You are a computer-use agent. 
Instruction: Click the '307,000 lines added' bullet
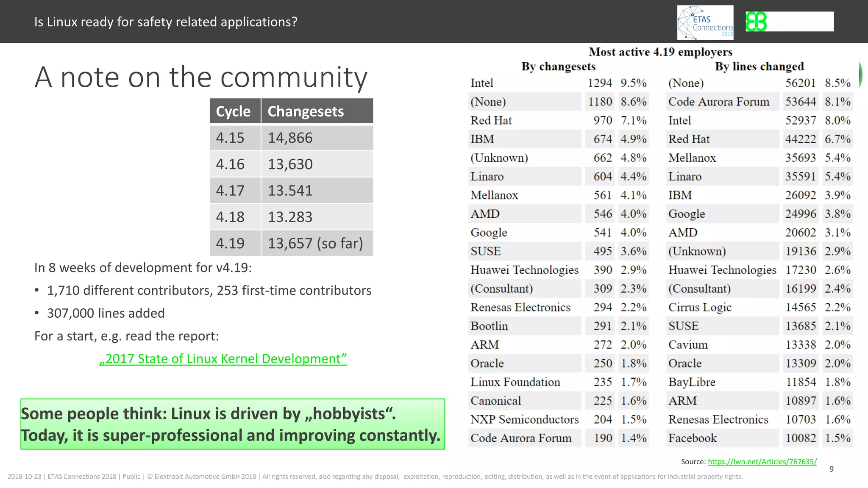pos(106,313)
